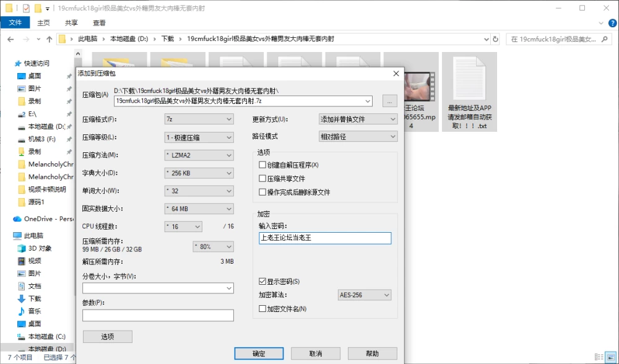
Task: Confirm compression with 确定 button
Action: 259,353
